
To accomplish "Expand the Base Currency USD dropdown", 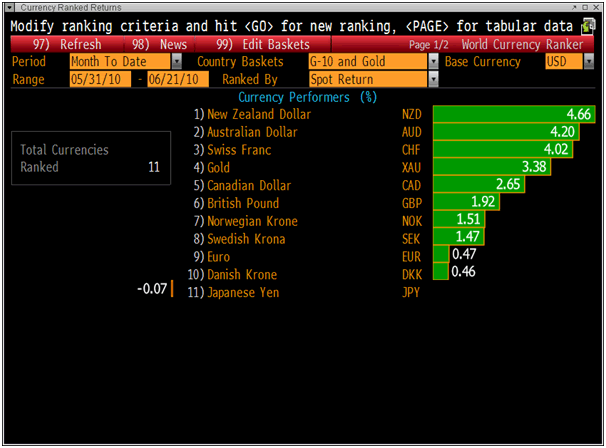I will [586, 62].
